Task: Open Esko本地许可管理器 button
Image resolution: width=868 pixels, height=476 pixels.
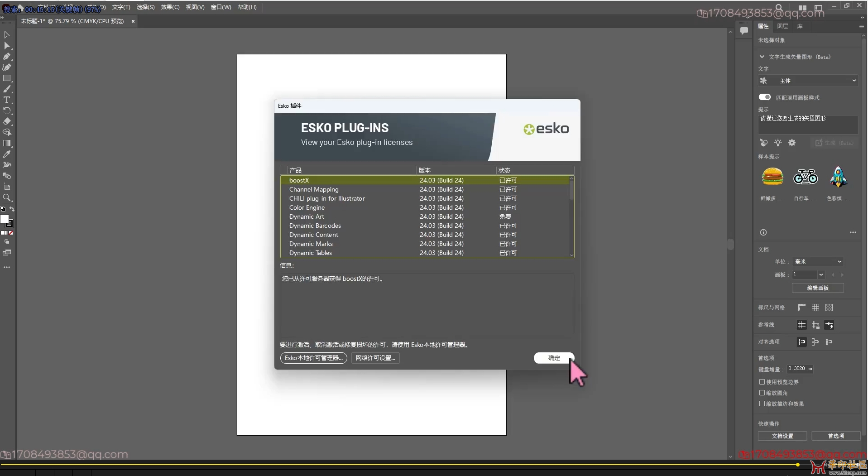Action: pos(313,358)
